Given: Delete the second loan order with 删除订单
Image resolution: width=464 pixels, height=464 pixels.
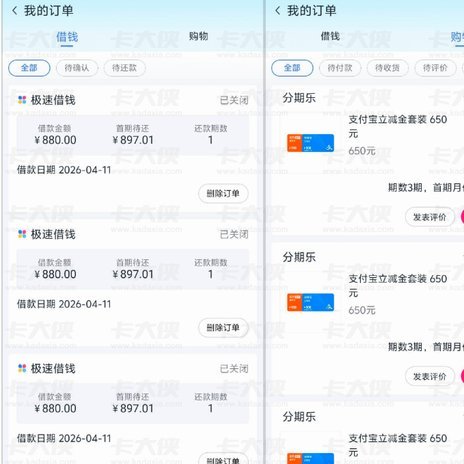Looking at the screenshot, I should point(223,328).
